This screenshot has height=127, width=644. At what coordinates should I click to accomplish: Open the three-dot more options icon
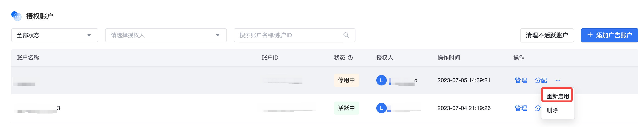[x=558, y=80]
